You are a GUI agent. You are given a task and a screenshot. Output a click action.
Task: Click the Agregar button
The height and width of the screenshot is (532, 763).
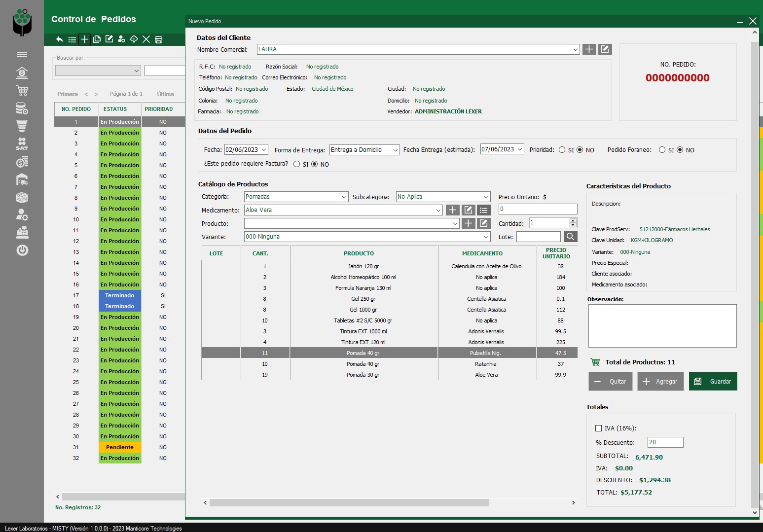click(x=660, y=382)
